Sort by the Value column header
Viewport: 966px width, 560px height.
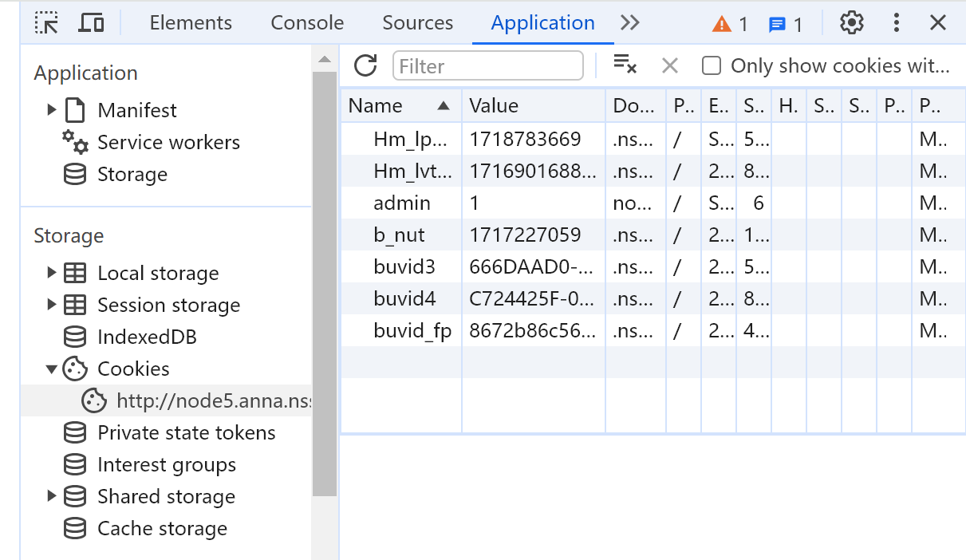tap(534, 105)
